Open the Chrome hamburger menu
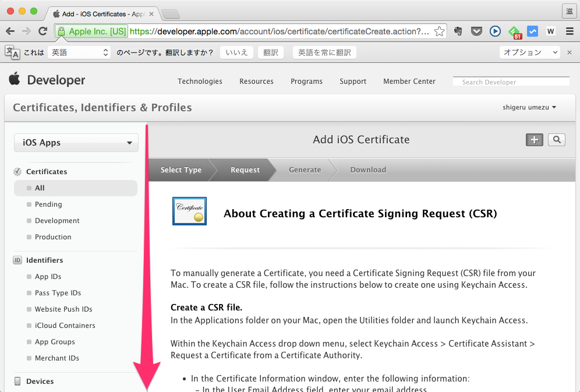580x392 pixels. click(x=570, y=31)
